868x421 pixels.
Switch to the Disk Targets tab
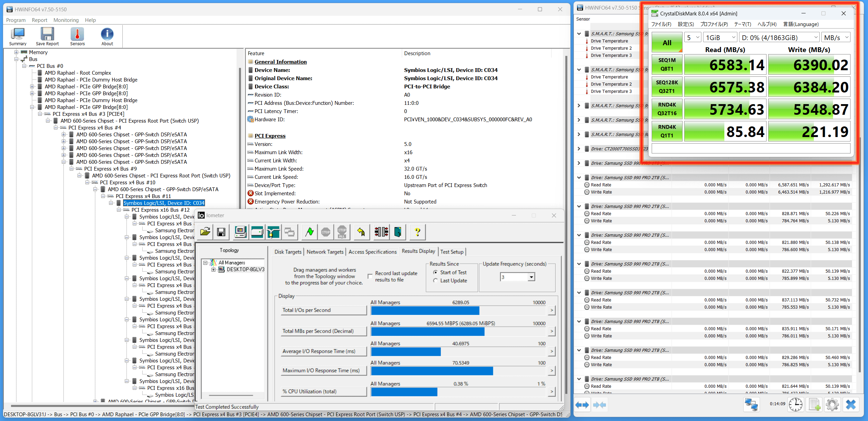pyautogui.click(x=288, y=252)
